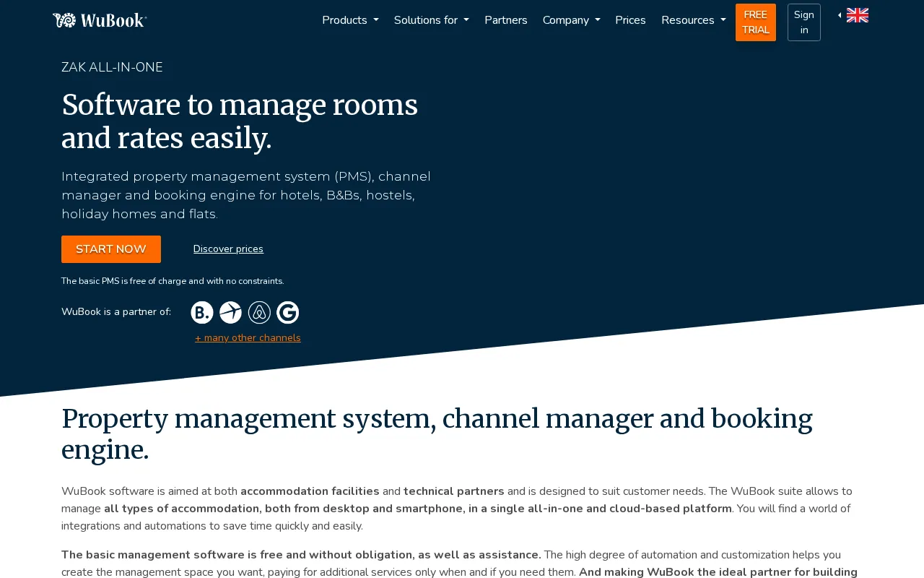Click the Booking.com partner icon
The height and width of the screenshot is (578, 924).
click(202, 313)
